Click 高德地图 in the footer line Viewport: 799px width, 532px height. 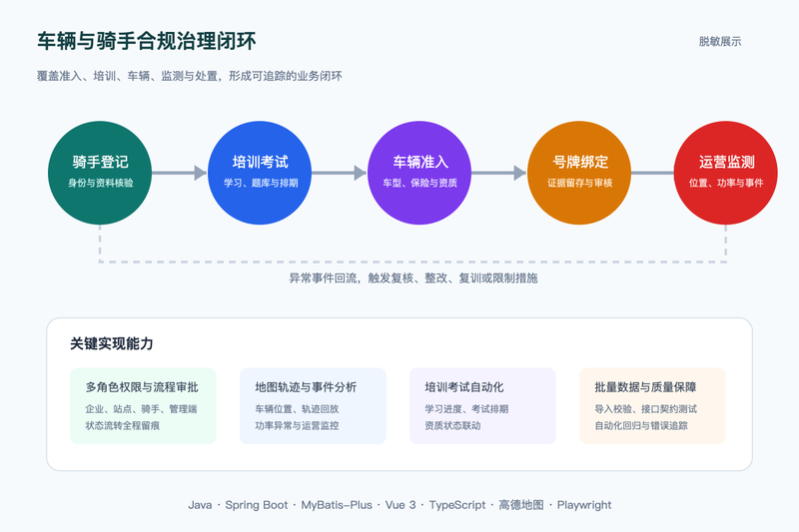click(520, 505)
